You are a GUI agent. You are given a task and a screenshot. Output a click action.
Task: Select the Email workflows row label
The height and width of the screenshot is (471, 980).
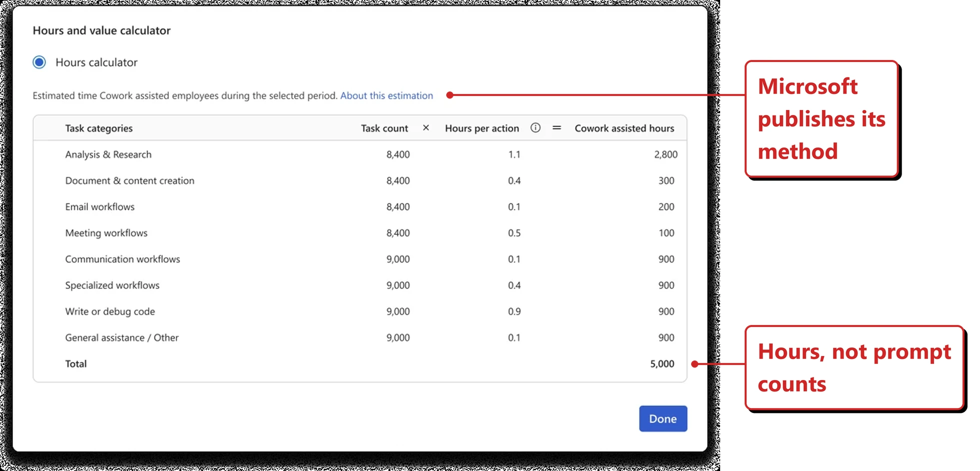click(99, 206)
